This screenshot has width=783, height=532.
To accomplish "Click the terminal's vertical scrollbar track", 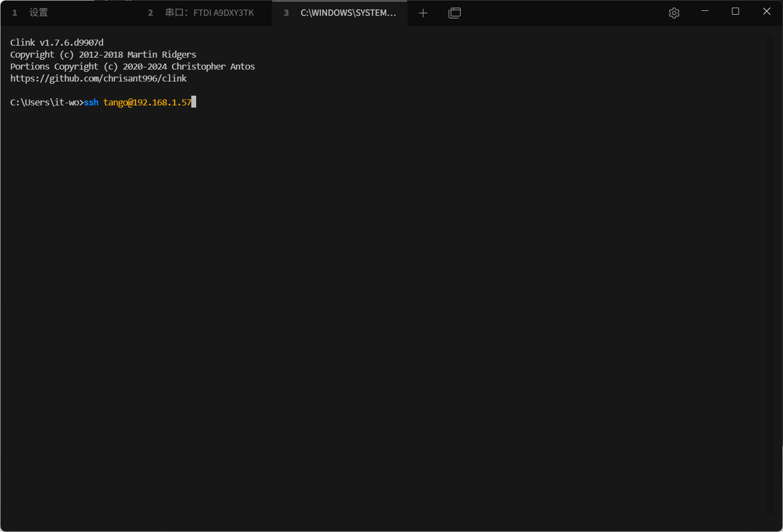I will [x=769, y=272].
